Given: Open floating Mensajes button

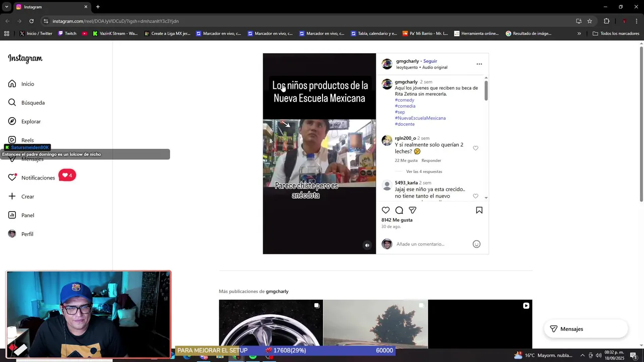Looking at the screenshot, I should (586, 329).
